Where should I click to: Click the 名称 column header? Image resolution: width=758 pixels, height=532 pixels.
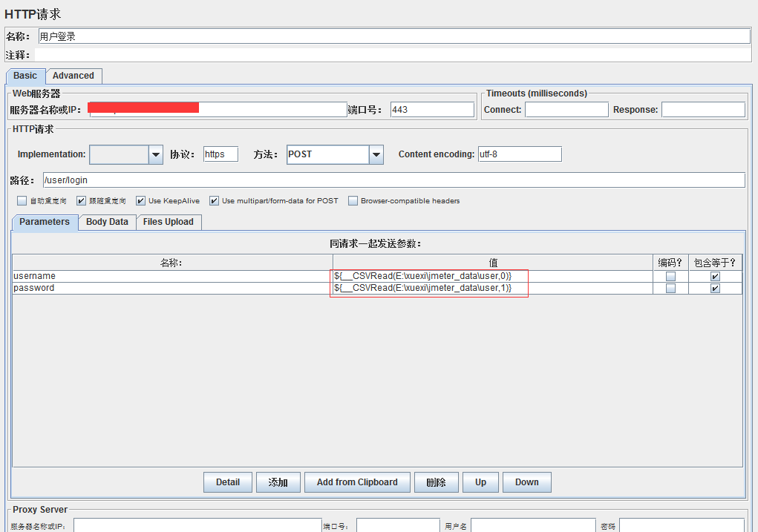tap(172, 263)
